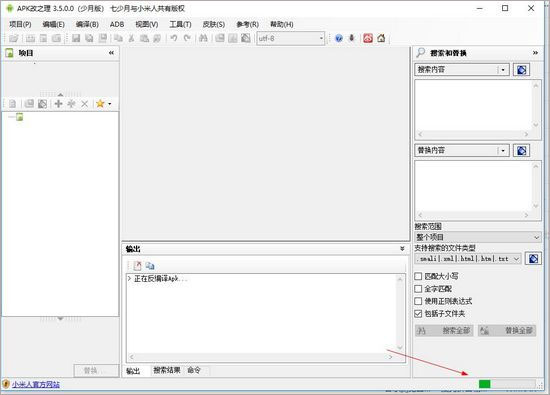The image size is (550, 395).
Task: Click the clear output icon in output panel
Action: coord(137,266)
